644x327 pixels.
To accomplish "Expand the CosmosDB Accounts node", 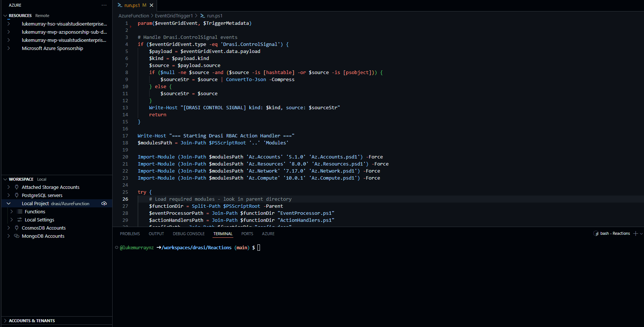I will click(x=9, y=228).
